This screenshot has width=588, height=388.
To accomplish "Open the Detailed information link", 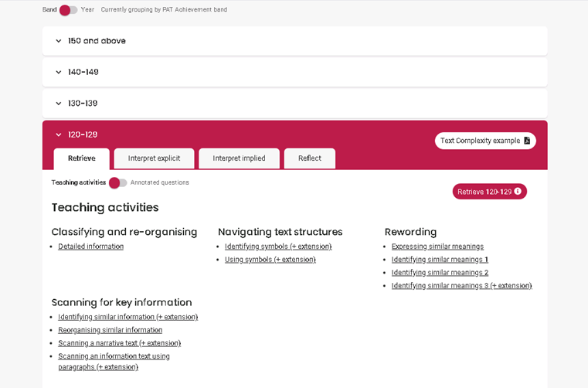I will (90, 247).
